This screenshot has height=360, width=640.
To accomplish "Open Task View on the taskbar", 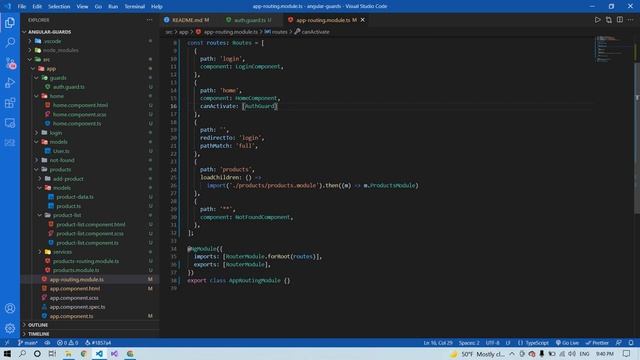I will coord(52,354).
